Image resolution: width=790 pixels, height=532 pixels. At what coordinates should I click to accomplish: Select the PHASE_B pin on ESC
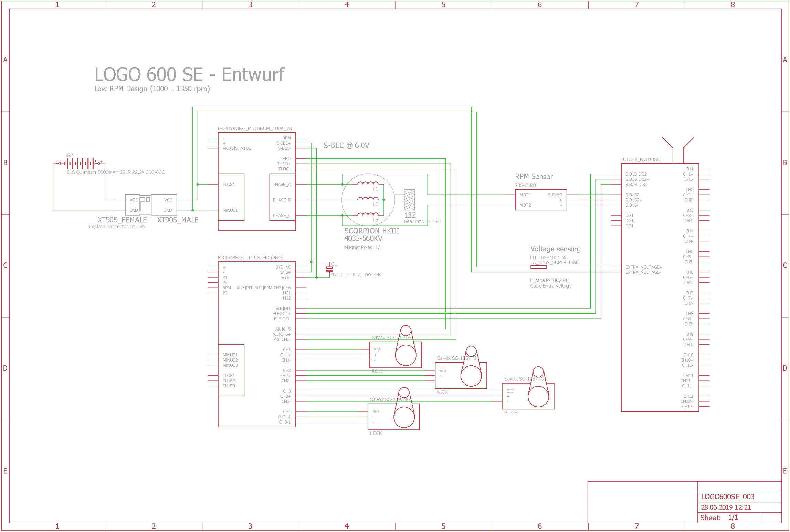(x=282, y=200)
